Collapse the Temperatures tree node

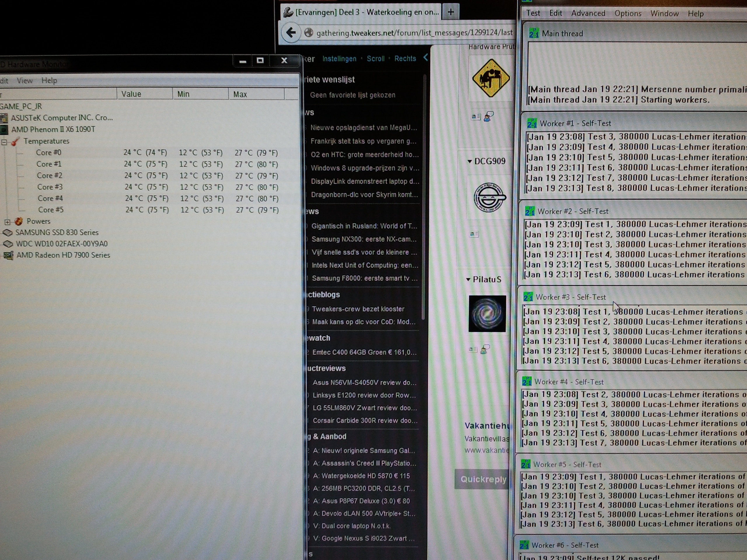[x=4, y=142]
